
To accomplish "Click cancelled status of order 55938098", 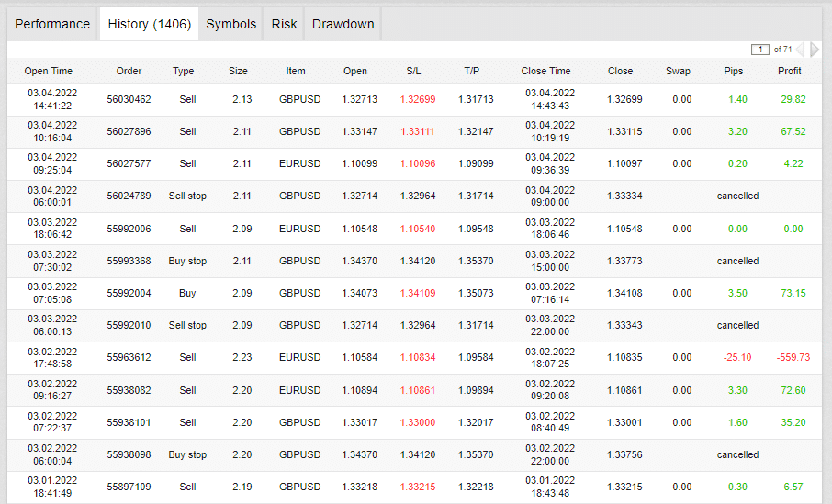I will coord(737,454).
